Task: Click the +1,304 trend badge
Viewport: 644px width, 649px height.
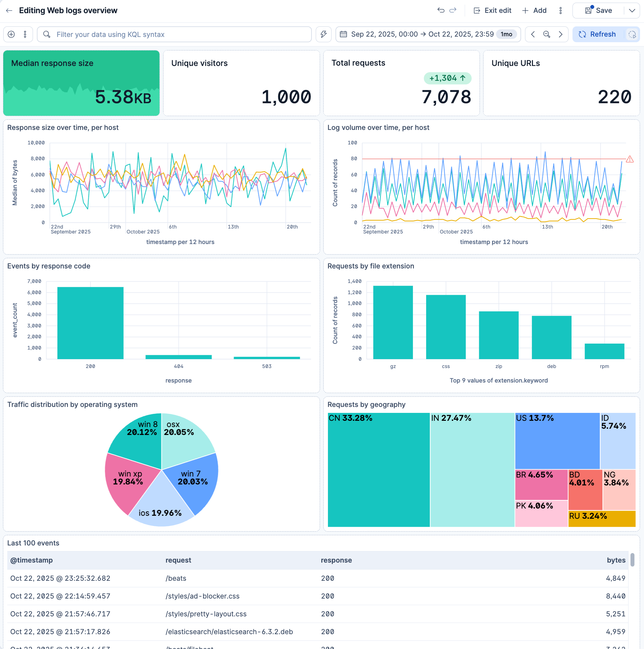Action: 447,78
